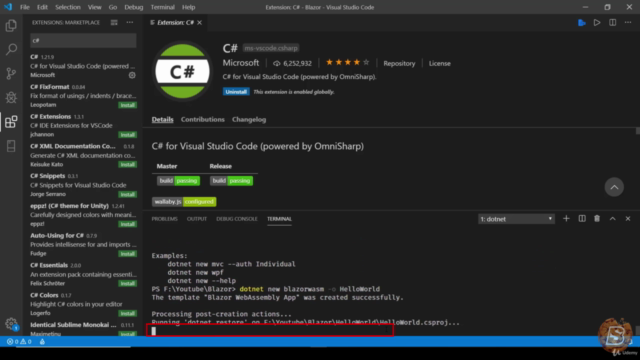Switch to the Changelog tab
Image resolution: width=640 pixels, height=360 pixels.
click(x=249, y=120)
